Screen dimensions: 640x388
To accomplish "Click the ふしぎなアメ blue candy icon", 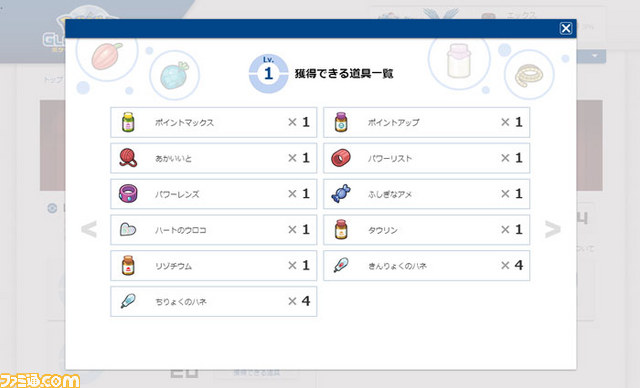I will point(341,194).
